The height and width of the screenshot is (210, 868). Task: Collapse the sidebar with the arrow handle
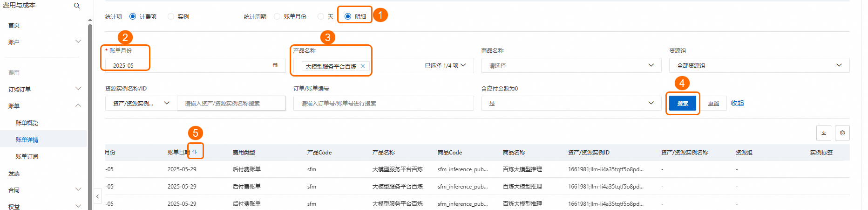[x=97, y=196]
